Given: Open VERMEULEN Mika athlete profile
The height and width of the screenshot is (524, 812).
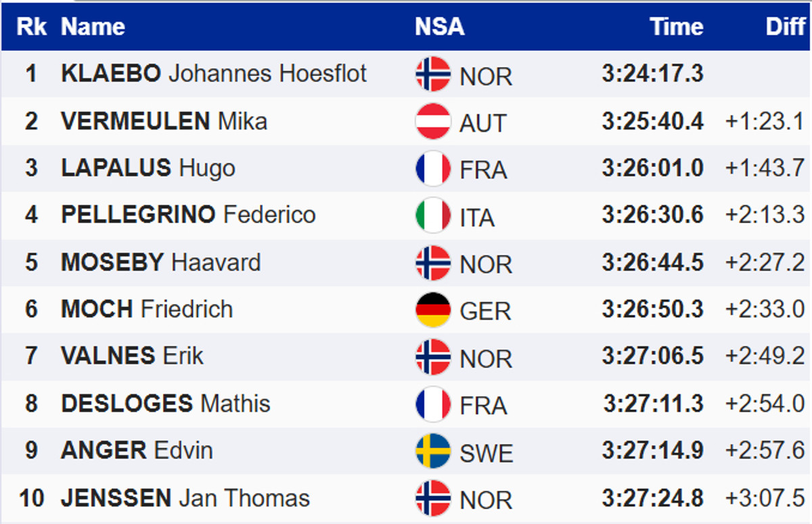Looking at the screenshot, I should [164, 121].
